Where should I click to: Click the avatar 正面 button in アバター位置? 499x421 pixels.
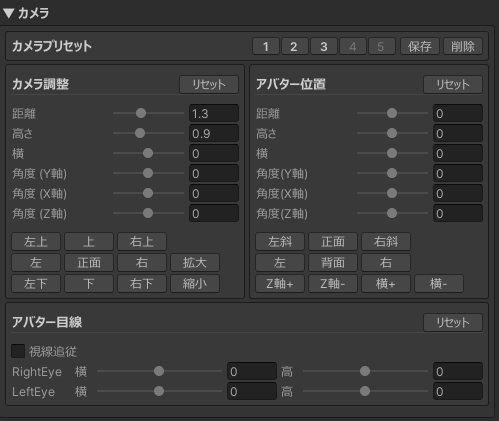pyautogui.click(x=333, y=242)
